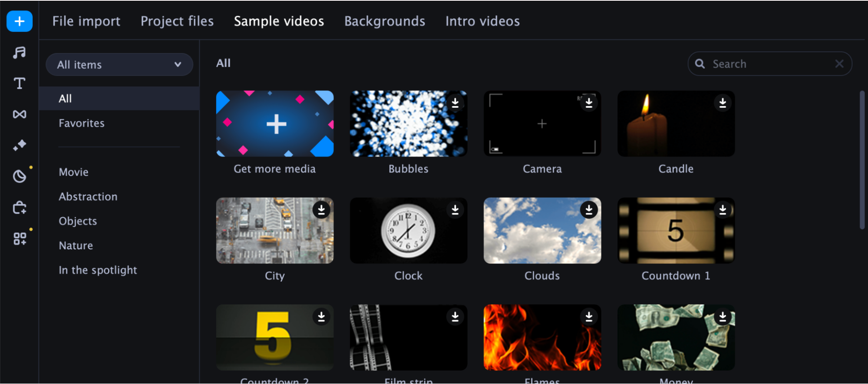The height and width of the screenshot is (384, 868).
Task: Select the City video thumbnail
Action: [x=275, y=231]
